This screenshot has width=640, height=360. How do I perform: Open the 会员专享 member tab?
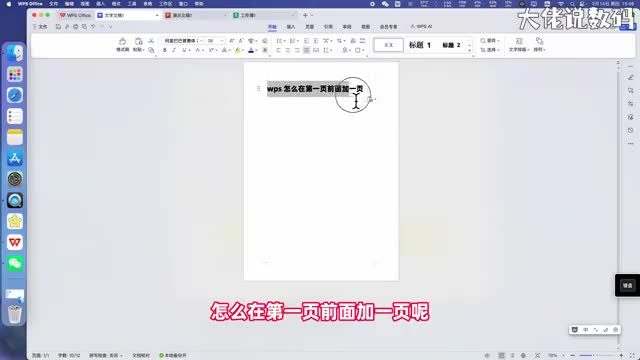(x=388, y=27)
